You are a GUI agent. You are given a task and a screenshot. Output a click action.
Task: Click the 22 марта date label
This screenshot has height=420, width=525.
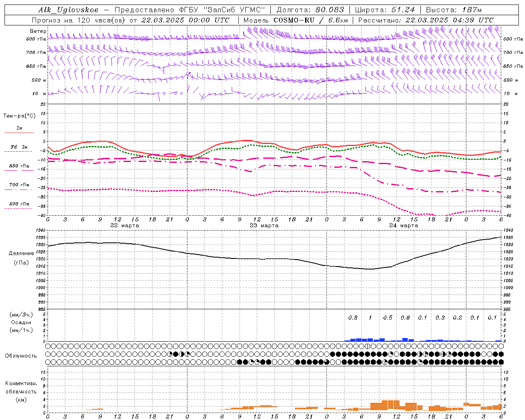pyautogui.click(x=125, y=225)
